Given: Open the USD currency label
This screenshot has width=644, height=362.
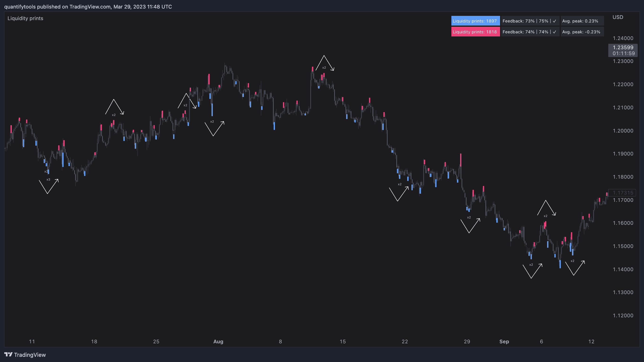Looking at the screenshot, I should (x=618, y=17).
